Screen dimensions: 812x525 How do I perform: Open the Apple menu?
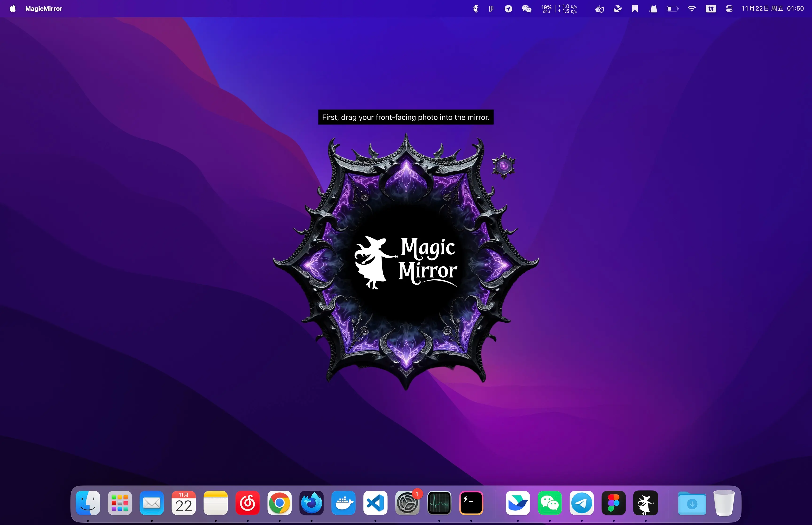pos(13,8)
